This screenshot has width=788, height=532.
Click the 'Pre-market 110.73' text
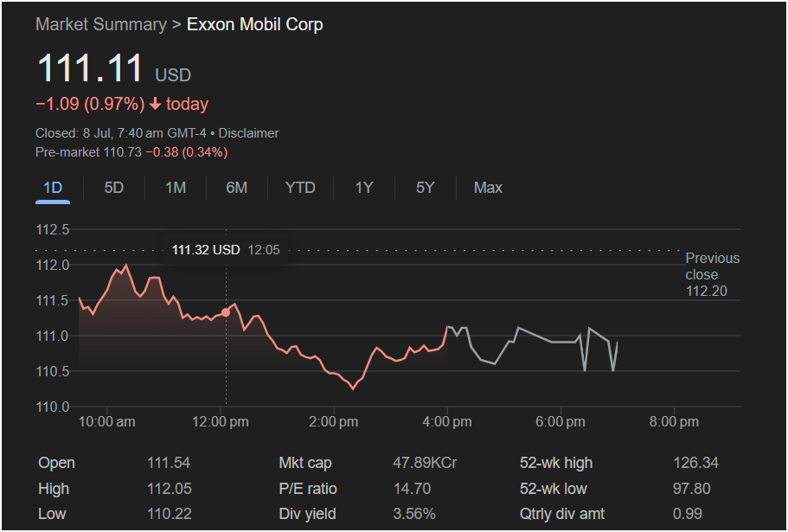point(88,151)
